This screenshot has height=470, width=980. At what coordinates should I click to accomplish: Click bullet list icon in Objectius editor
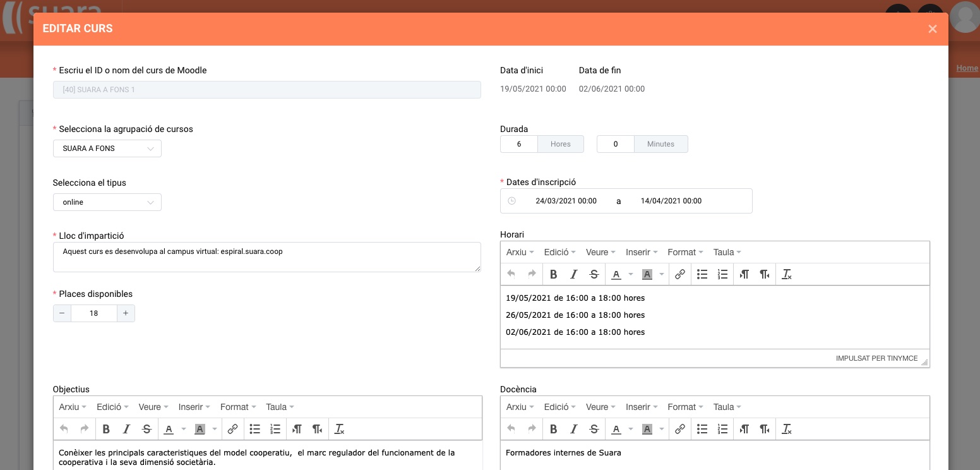click(x=255, y=429)
